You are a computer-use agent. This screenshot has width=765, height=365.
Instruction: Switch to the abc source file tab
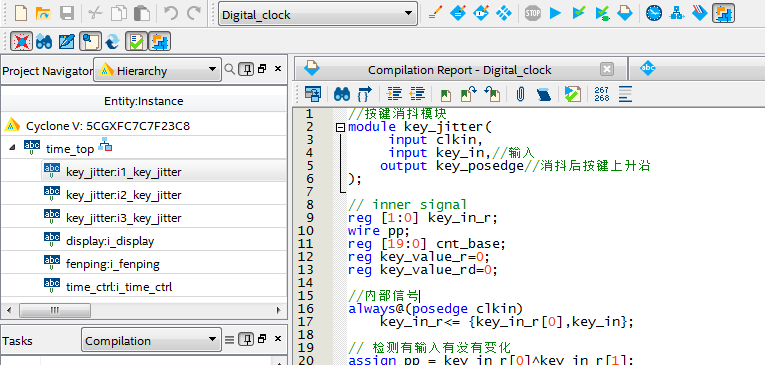[x=647, y=68]
